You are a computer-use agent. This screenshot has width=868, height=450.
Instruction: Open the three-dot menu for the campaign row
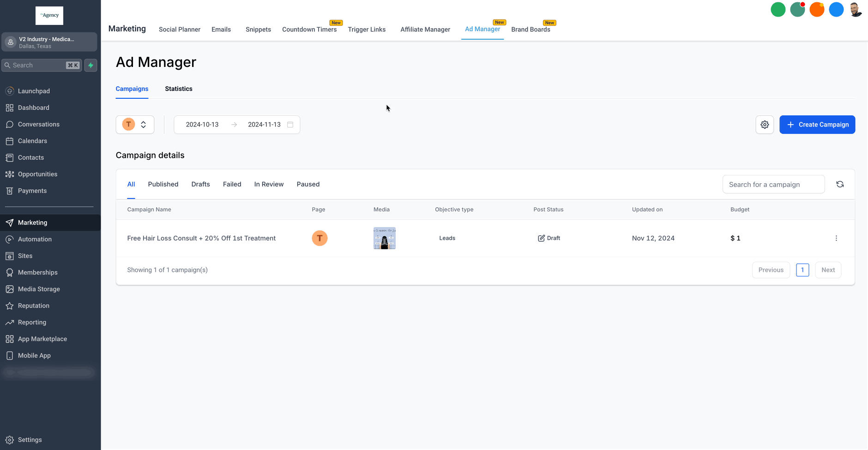pyautogui.click(x=836, y=238)
